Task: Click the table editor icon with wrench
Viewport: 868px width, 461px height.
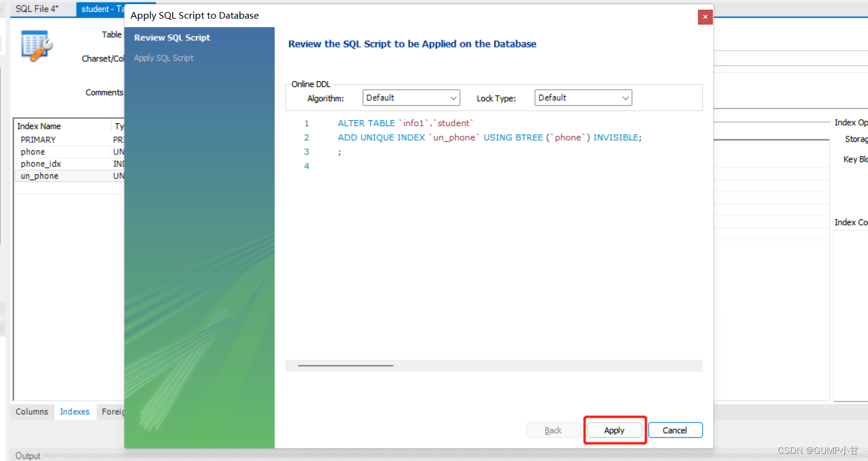Action: pyautogui.click(x=37, y=46)
